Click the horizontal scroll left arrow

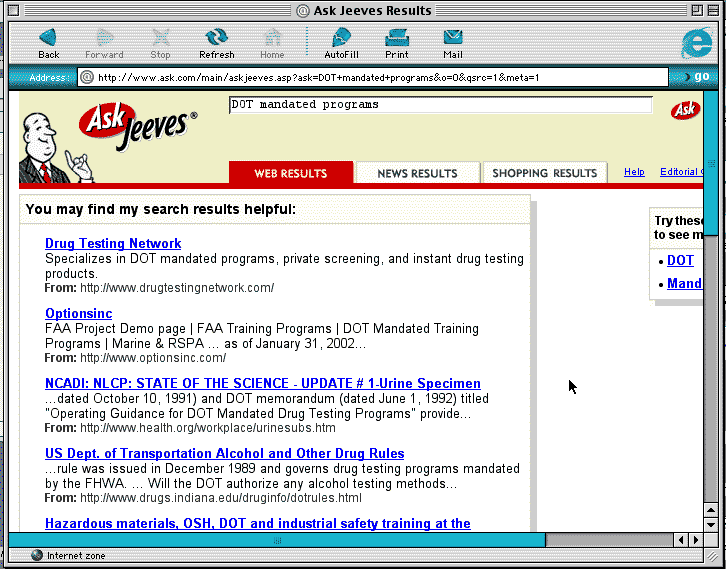[681, 540]
